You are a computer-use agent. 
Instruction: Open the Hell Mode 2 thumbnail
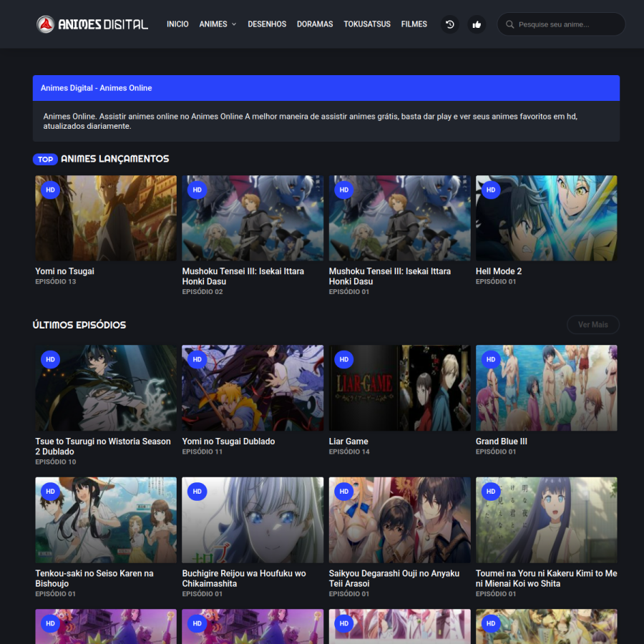tap(546, 218)
